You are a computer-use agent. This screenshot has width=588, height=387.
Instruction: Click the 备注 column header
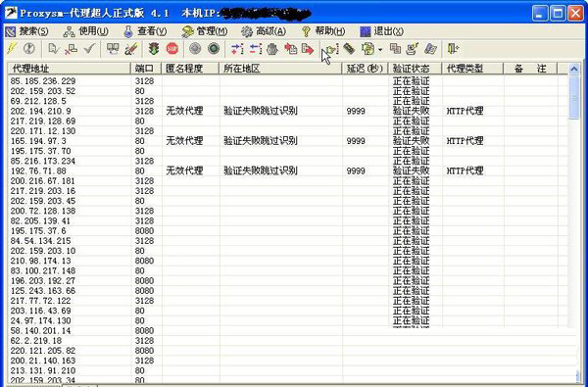point(530,69)
